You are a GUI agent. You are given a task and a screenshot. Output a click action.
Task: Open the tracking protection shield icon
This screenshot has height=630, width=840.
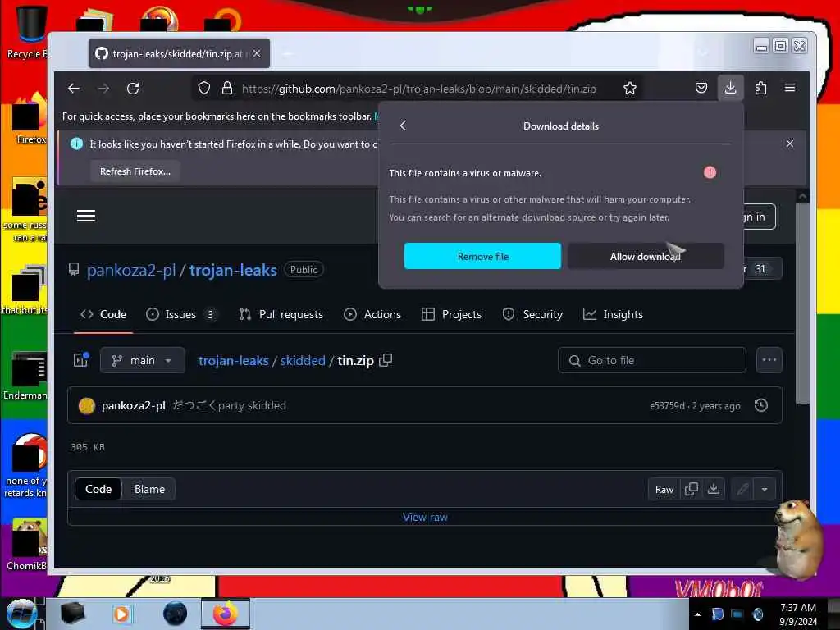click(204, 89)
